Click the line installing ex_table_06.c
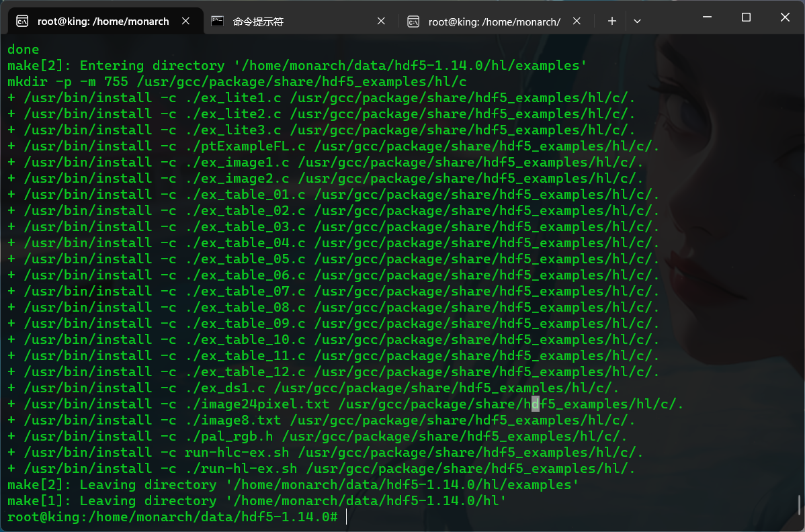Screen dimensions: 805x532 (x=333, y=275)
